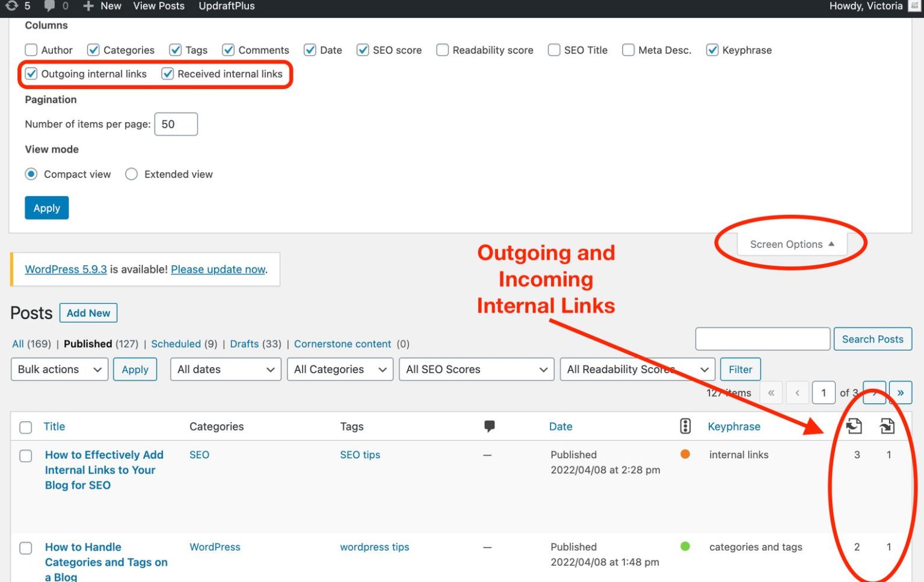Open comments via the speech bubble icon
Image resolution: width=924 pixels, height=582 pixels.
point(51,6)
